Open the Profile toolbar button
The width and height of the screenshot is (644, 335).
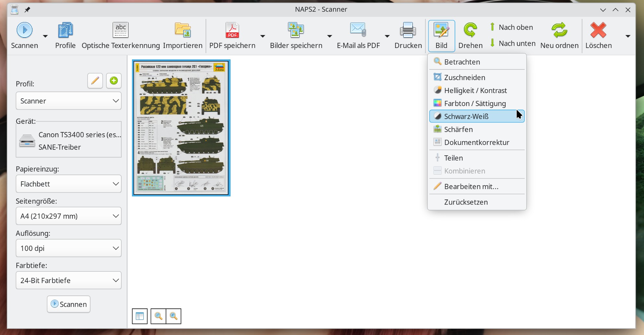pos(65,35)
